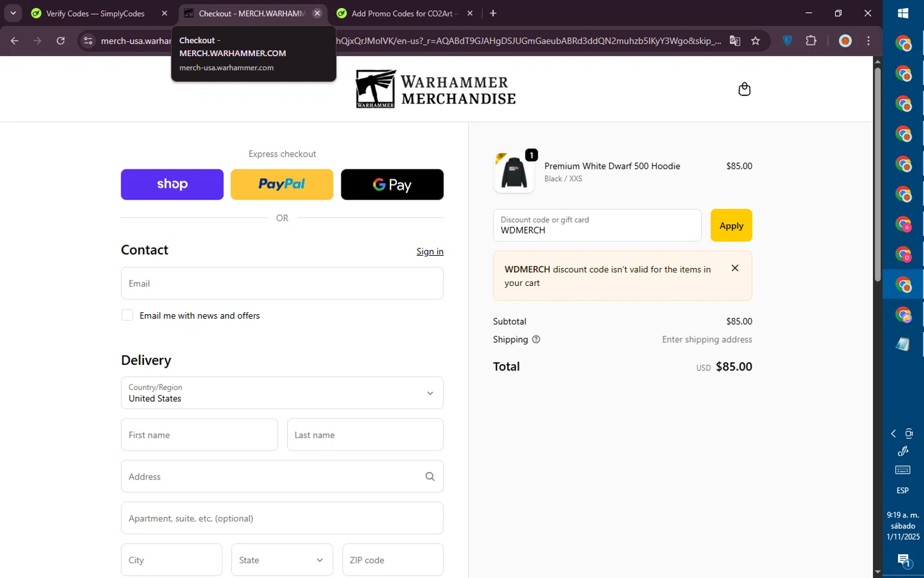Open the browser Extensions puzzle icon

tap(811, 41)
